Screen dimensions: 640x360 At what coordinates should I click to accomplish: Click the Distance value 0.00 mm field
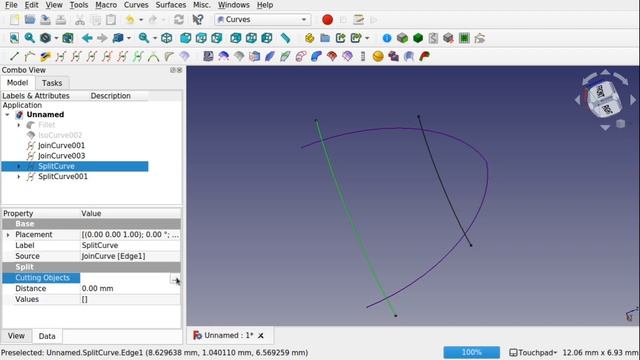coord(130,289)
